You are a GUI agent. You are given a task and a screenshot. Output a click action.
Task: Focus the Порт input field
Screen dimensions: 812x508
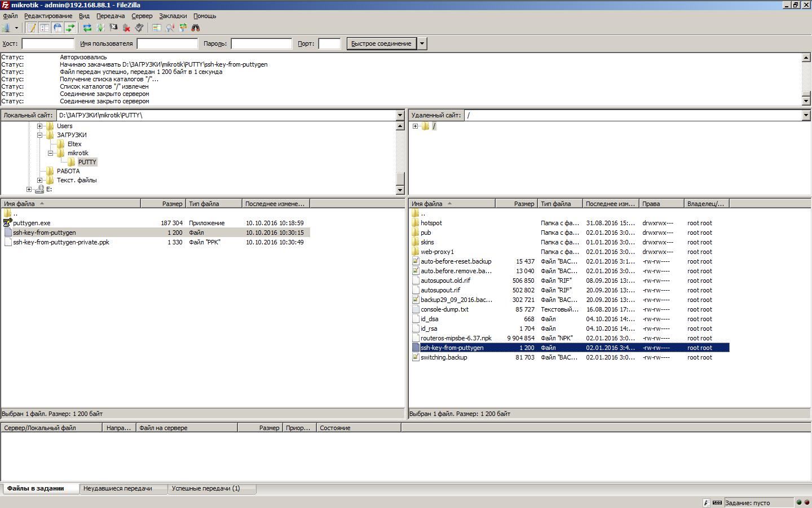[329, 43]
